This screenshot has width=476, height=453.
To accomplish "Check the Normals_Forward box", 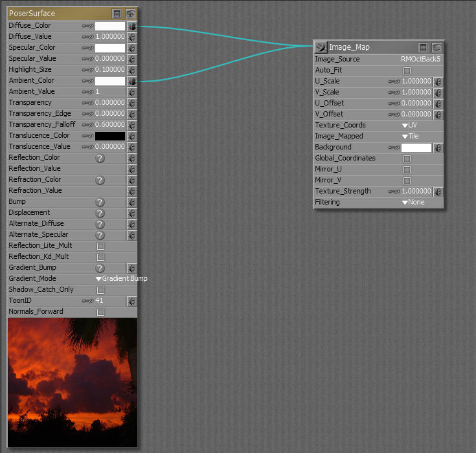I will pyautogui.click(x=100, y=312).
